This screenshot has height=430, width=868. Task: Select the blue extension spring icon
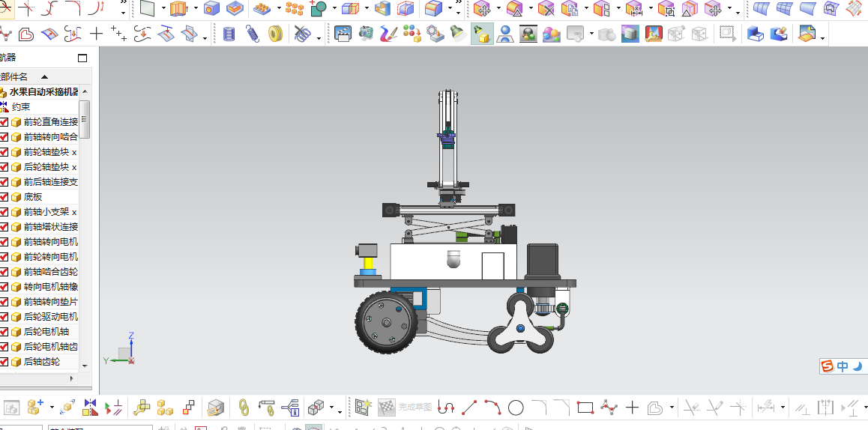(252, 34)
